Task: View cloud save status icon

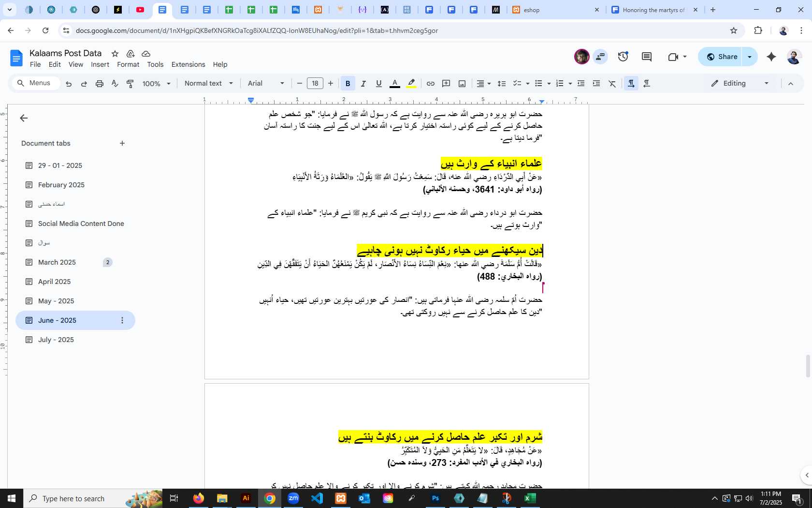Action: [146, 54]
